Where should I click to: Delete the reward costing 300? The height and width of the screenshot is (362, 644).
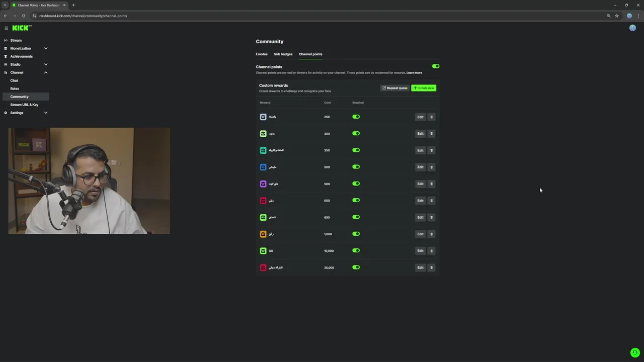(431, 134)
